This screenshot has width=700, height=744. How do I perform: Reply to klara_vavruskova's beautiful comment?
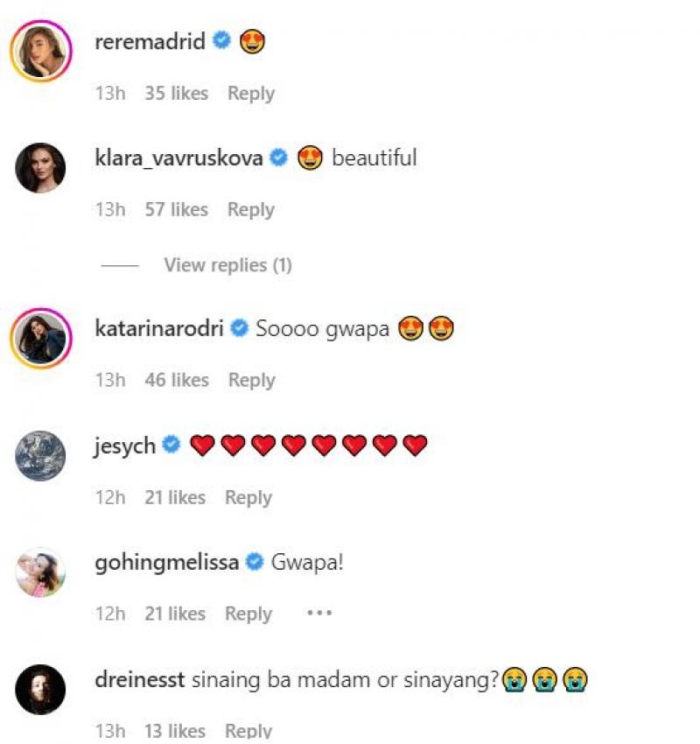pos(251,210)
